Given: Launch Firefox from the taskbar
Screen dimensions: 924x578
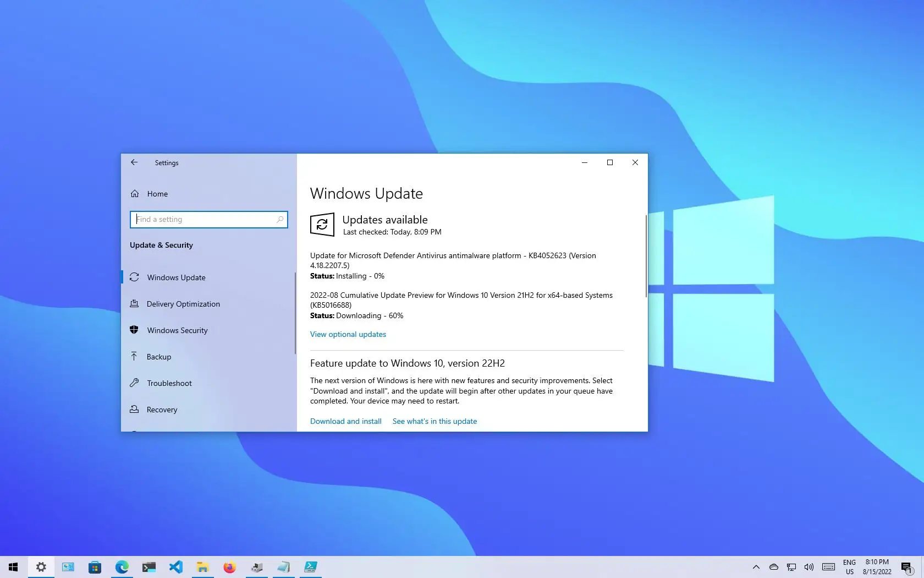Looking at the screenshot, I should tap(229, 567).
